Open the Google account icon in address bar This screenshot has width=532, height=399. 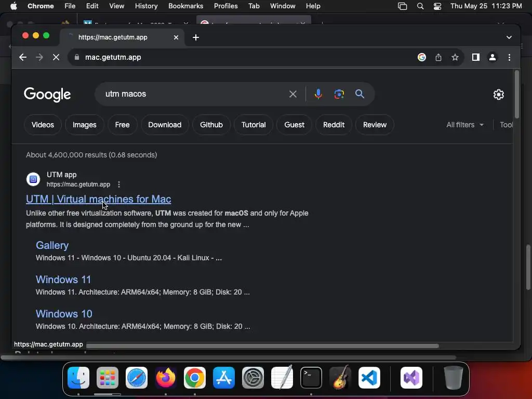click(x=422, y=57)
